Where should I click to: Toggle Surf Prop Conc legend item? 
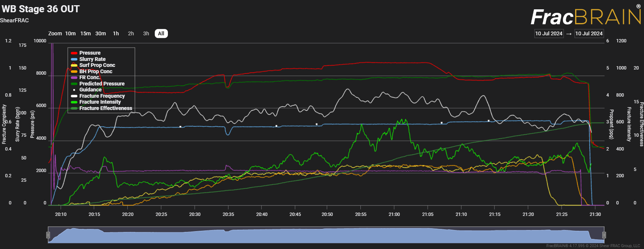click(97, 65)
